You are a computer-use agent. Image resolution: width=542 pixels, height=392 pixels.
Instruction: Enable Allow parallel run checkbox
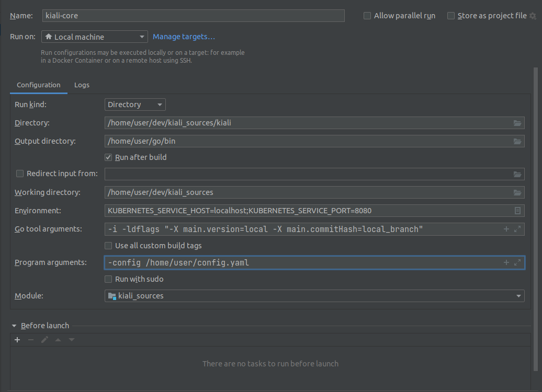(367, 16)
